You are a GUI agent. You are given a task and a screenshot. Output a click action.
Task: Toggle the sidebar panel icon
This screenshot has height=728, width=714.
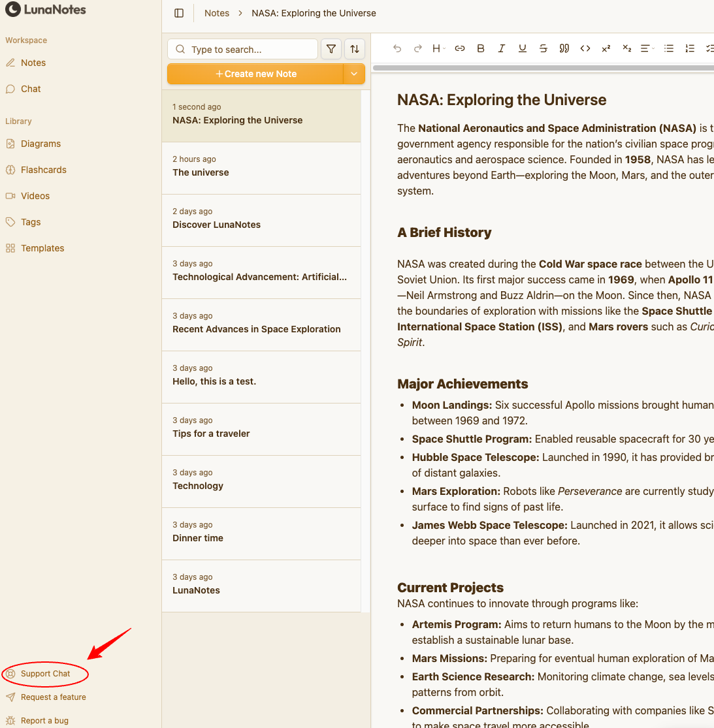179,13
